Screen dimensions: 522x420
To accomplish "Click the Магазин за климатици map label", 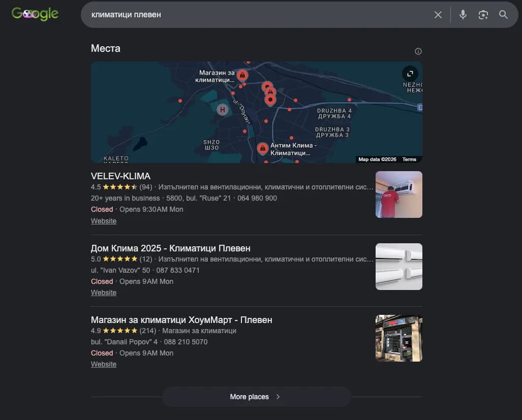I will point(215,76).
